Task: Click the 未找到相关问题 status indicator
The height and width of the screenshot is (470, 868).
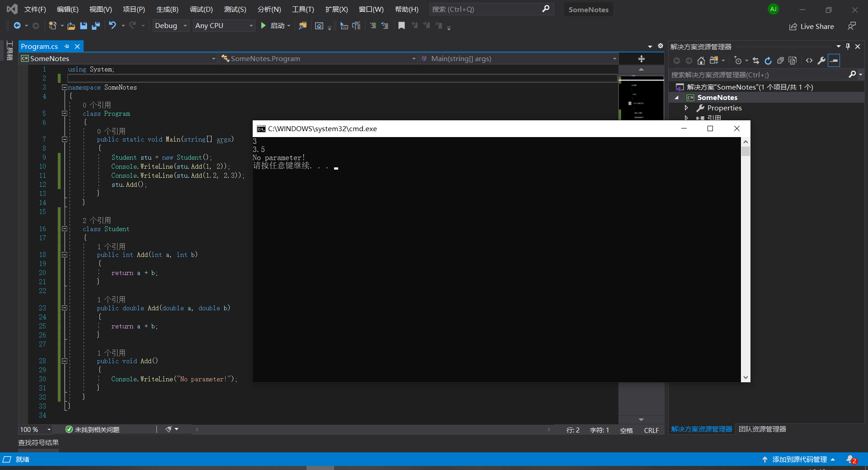Action: click(93, 430)
